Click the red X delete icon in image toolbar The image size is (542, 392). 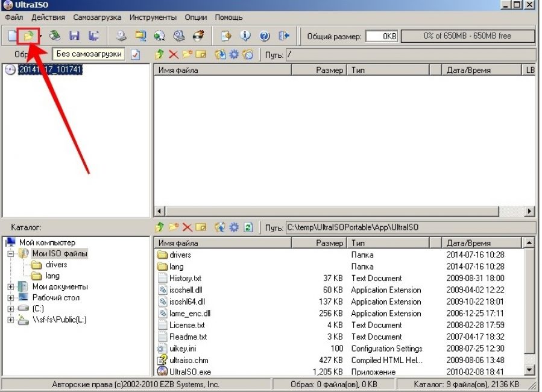[x=174, y=54]
